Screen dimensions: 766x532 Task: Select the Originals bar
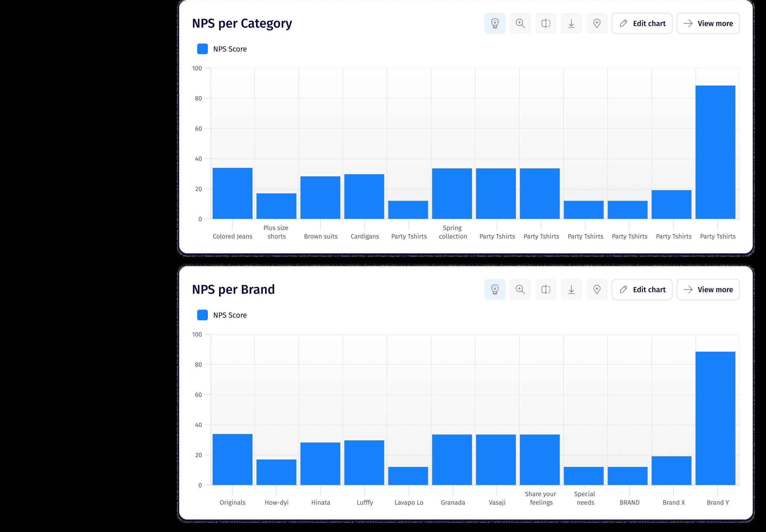[233, 459]
